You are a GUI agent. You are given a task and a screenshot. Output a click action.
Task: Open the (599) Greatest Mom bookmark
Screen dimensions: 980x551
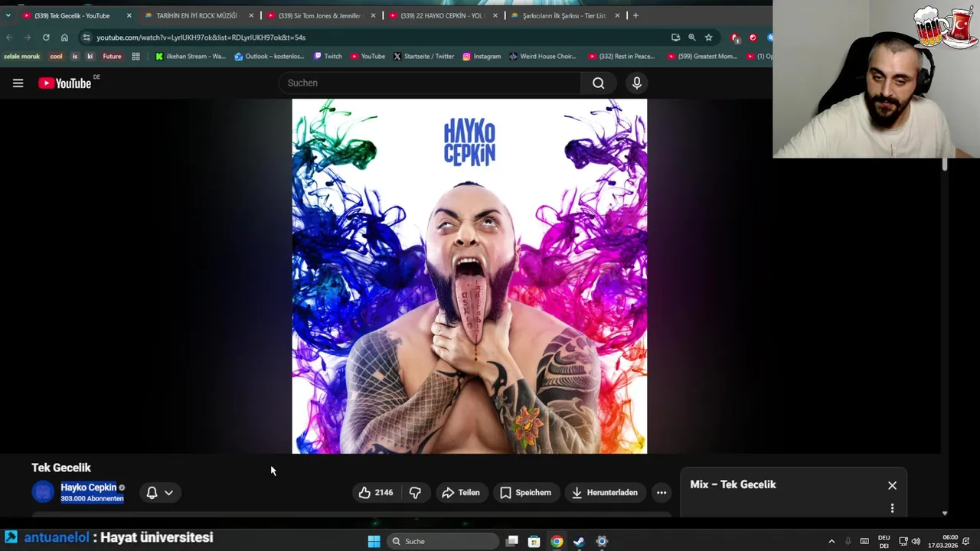[702, 57]
